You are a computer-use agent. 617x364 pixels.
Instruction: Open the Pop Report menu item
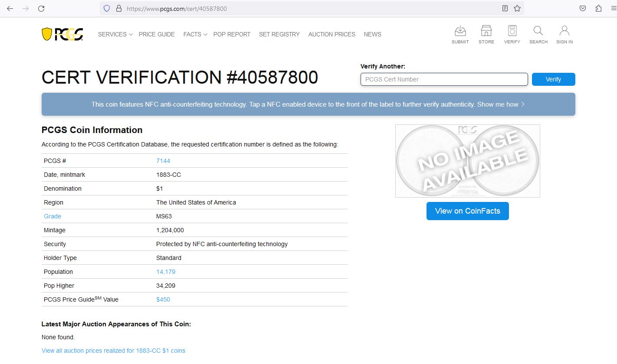(x=232, y=34)
